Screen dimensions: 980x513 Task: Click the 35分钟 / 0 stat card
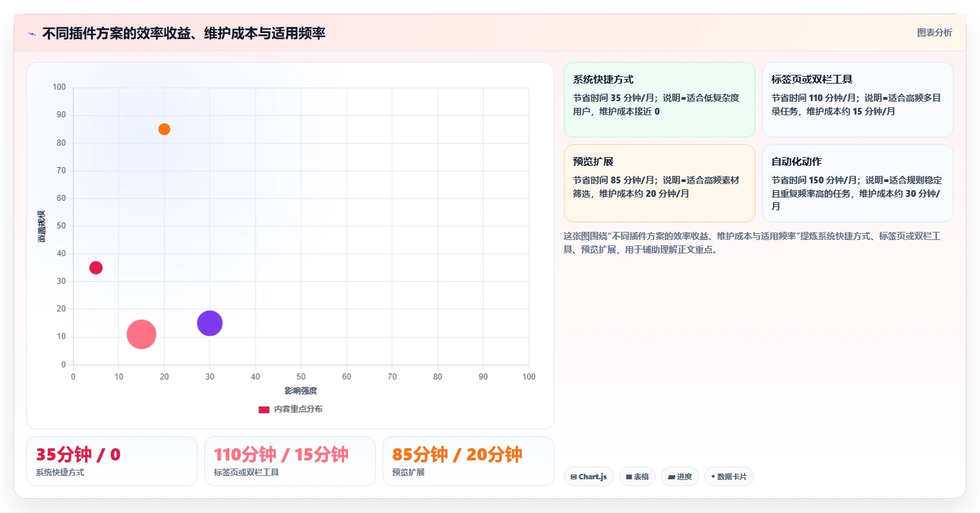tap(112, 461)
